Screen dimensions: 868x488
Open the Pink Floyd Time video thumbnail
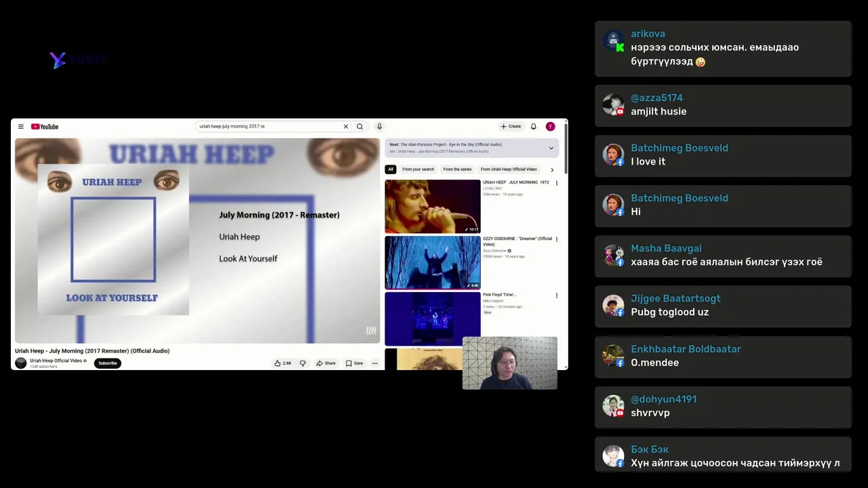click(x=432, y=319)
